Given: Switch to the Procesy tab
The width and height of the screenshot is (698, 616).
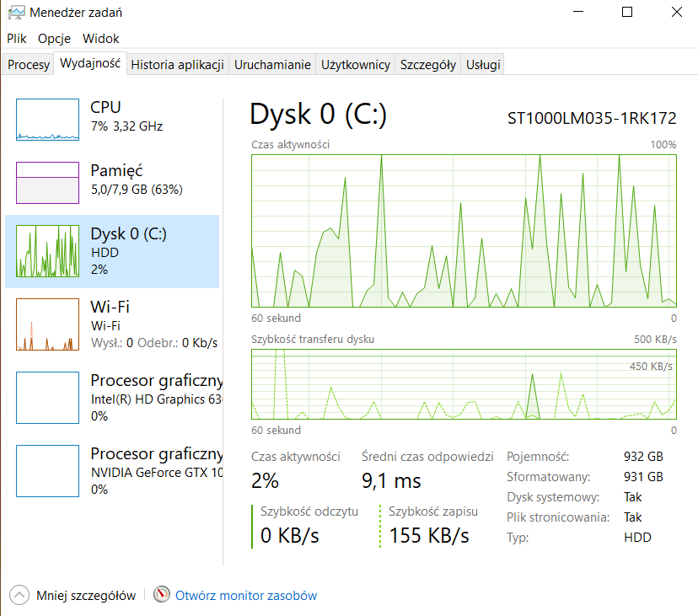Looking at the screenshot, I should [x=29, y=65].
